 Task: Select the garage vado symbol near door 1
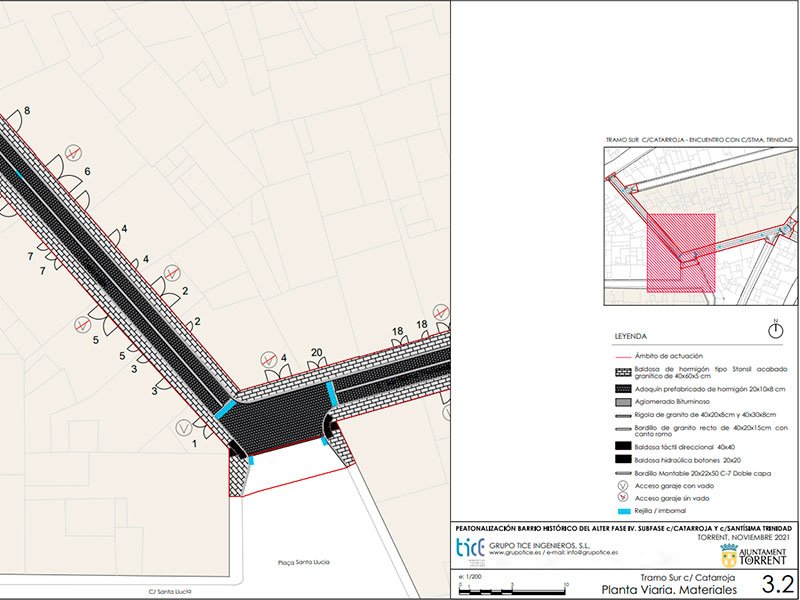click(181, 427)
